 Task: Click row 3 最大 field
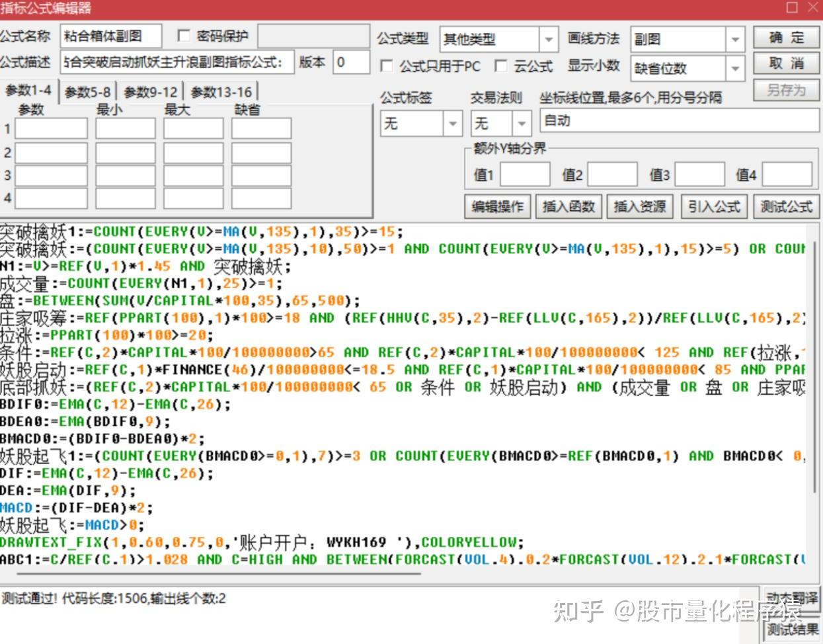coord(194,176)
